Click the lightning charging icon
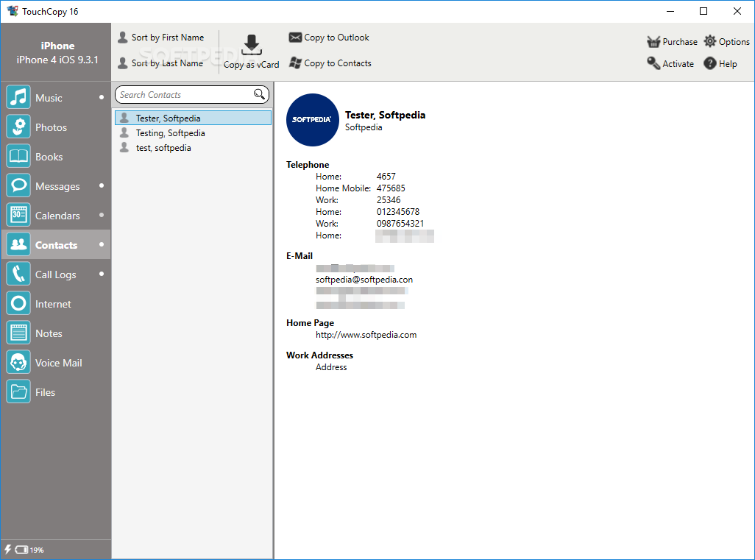The width and height of the screenshot is (755, 560). coord(7,549)
